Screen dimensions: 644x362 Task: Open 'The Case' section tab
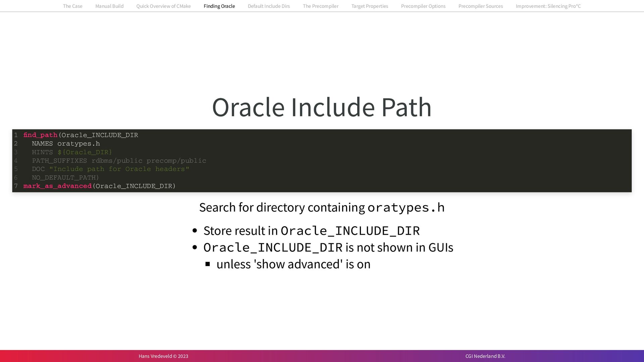coord(72,6)
